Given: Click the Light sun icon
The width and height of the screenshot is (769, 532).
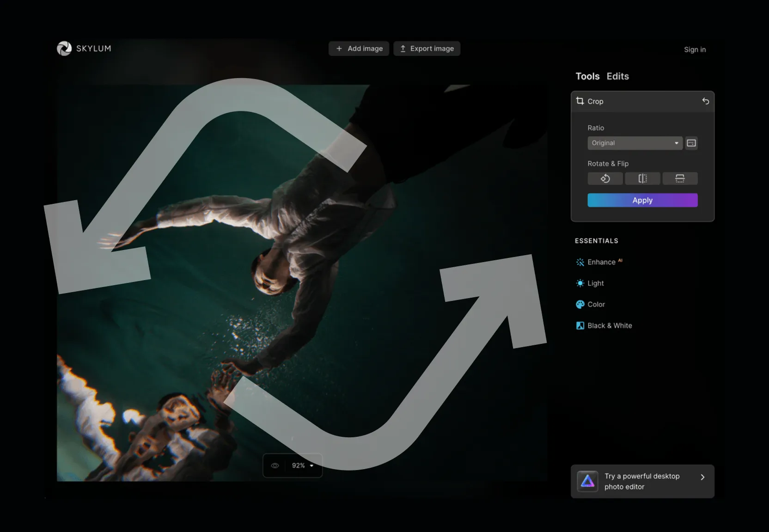Looking at the screenshot, I should (x=580, y=283).
